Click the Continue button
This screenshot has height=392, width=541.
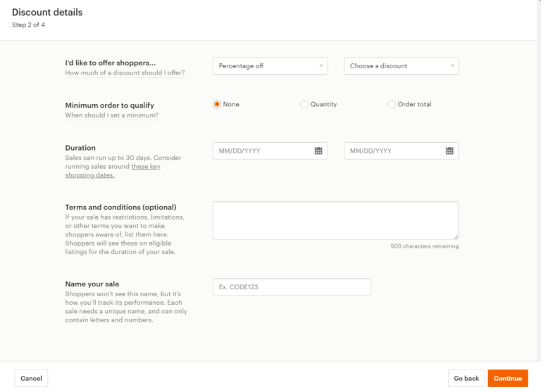[x=507, y=378]
